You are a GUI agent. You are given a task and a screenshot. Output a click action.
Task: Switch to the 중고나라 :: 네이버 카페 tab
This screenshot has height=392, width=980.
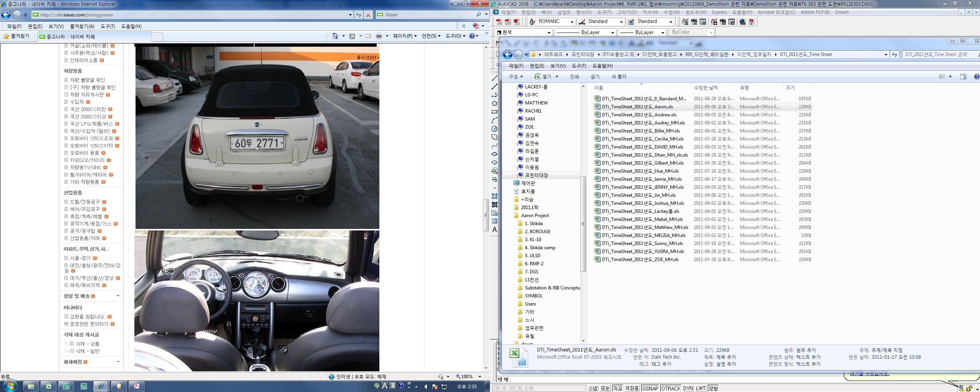coord(94,37)
